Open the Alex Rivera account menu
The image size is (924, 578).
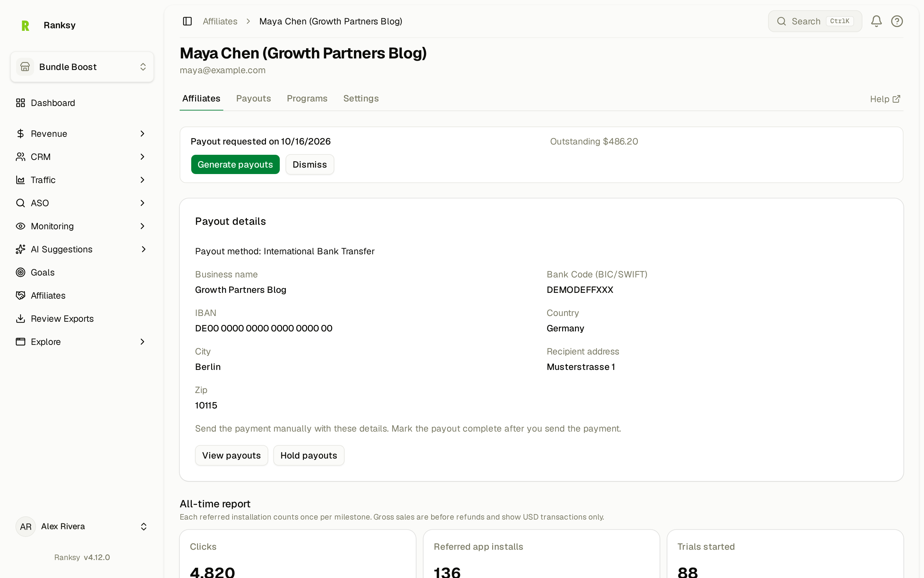82,526
